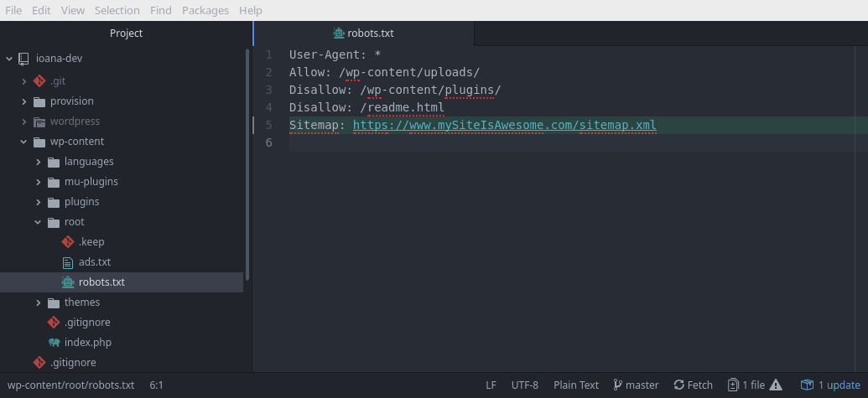868x398 pixels.
Task: Click the robot icon in robots.txt tab
Action: [x=339, y=34]
